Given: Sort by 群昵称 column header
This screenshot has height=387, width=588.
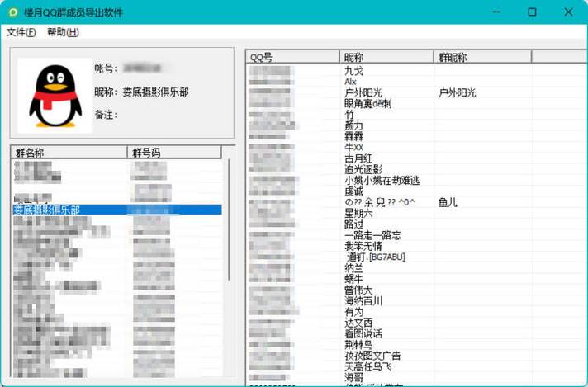Looking at the screenshot, I should [482, 57].
